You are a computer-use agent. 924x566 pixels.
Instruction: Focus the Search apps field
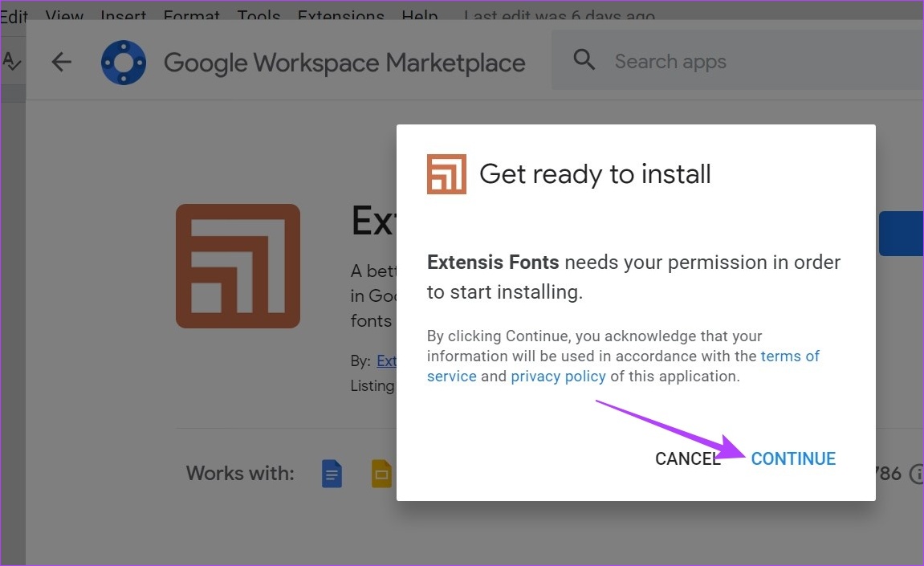tap(737, 61)
